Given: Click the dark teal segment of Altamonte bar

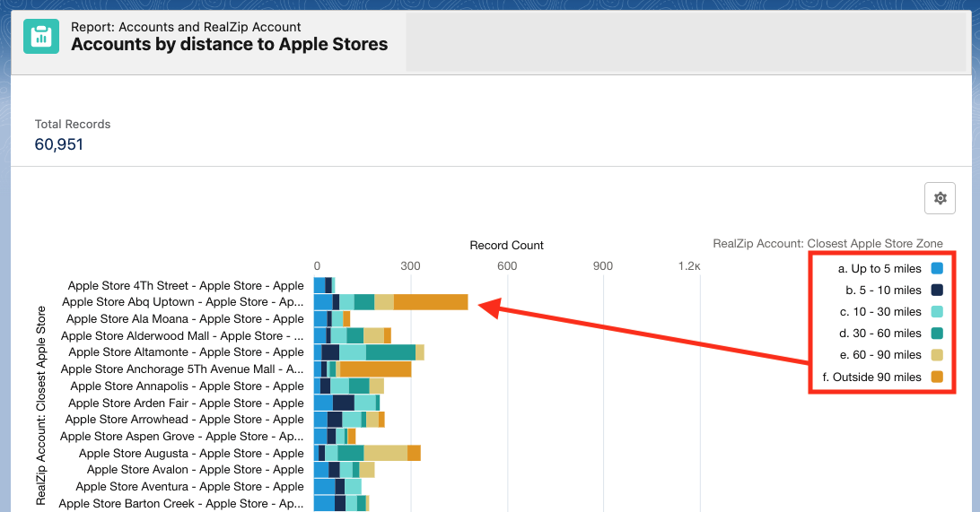Looking at the screenshot, I should pos(390,352).
